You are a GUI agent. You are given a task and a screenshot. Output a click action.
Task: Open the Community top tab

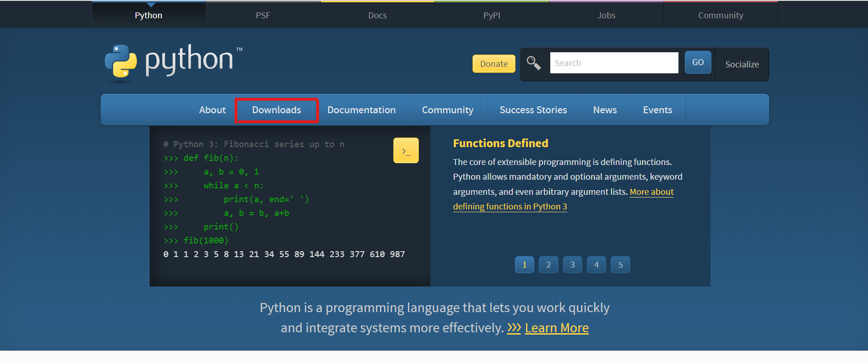point(721,15)
